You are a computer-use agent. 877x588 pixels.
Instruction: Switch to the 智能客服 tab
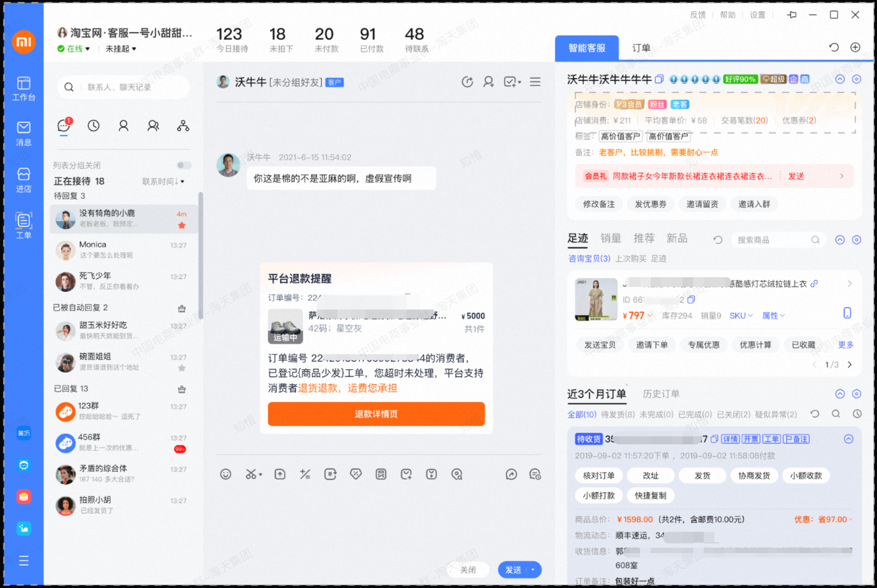pos(587,48)
